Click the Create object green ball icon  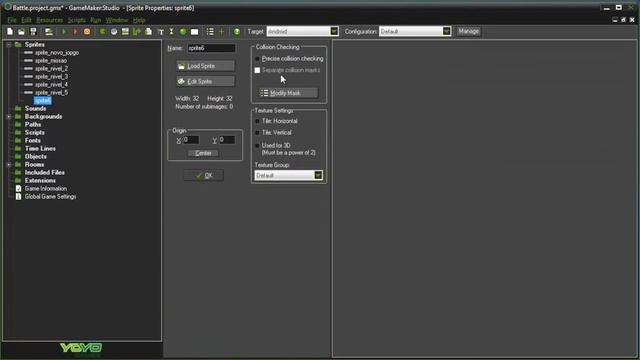(183, 31)
